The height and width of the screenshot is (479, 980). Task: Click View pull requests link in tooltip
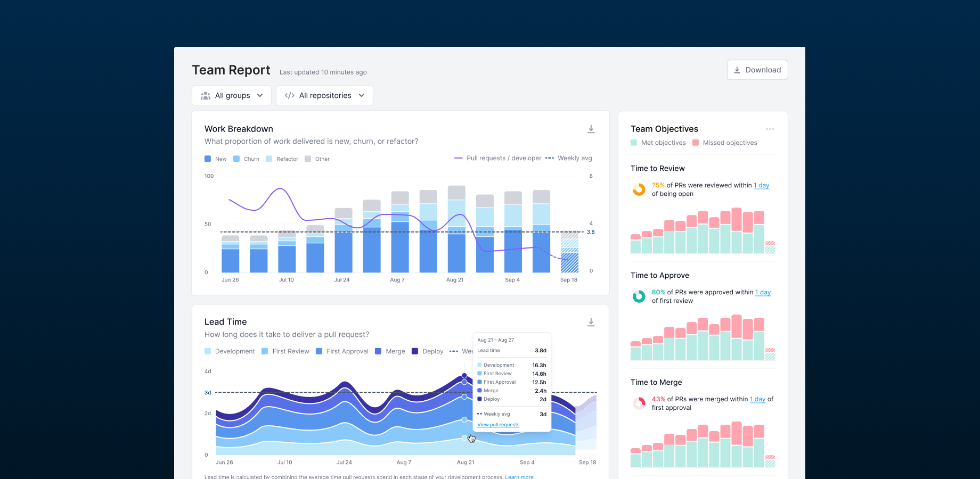pos(498,425)
